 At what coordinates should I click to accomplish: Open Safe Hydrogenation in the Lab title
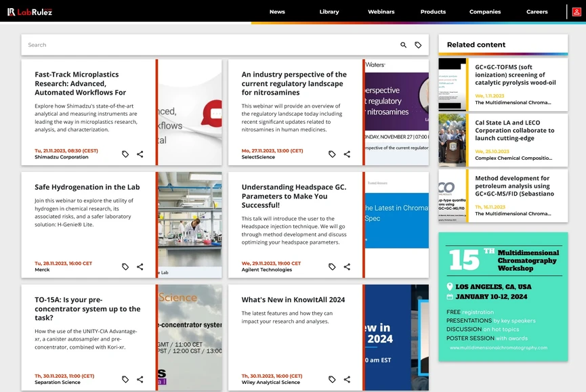click(87, 187)
